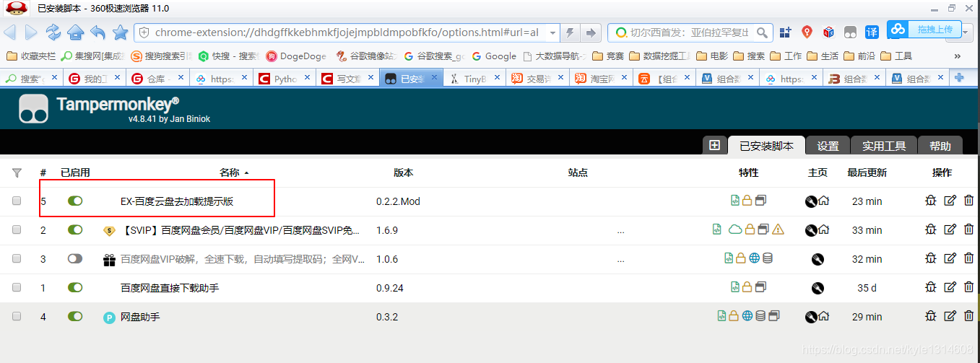Click the 拖拽上传 upload button
This screenshot has width=980, height=363.
924,30
